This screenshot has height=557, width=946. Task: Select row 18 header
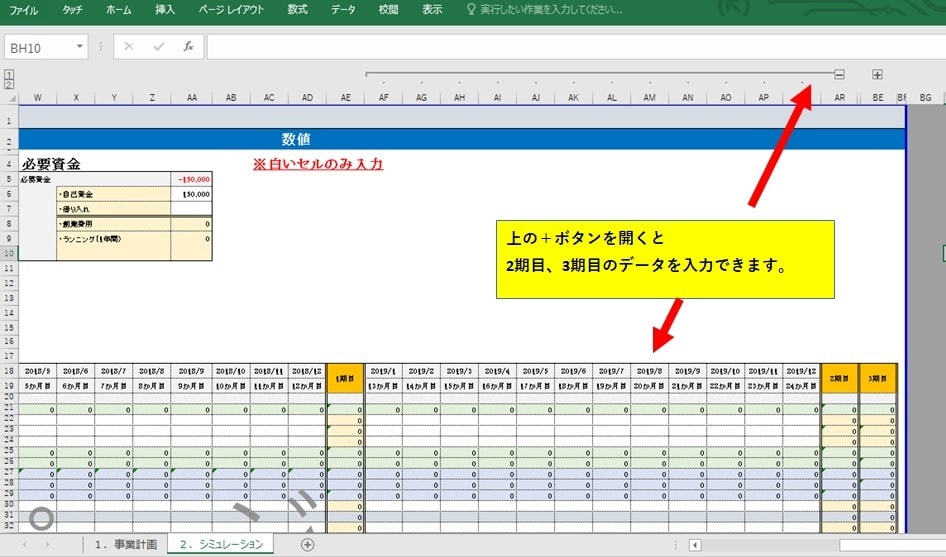(x=9, y=371)
